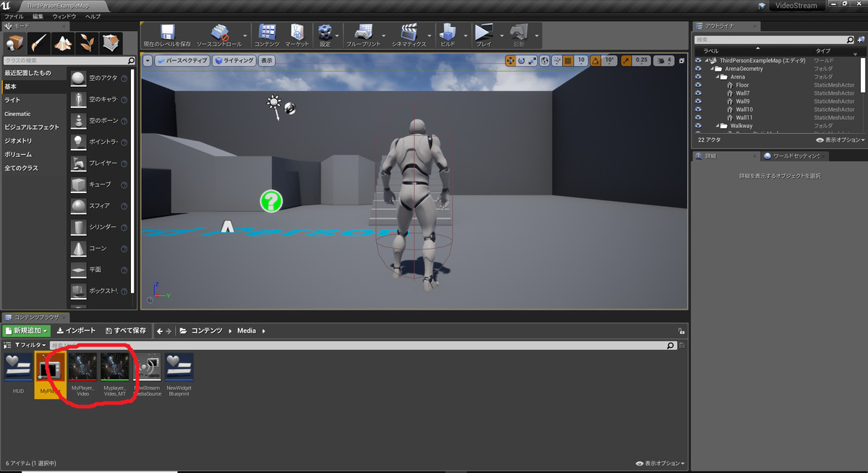Open Blueprints (ブループリント) toolbar icon
This screenshot has height=473, width=868.
363,35
